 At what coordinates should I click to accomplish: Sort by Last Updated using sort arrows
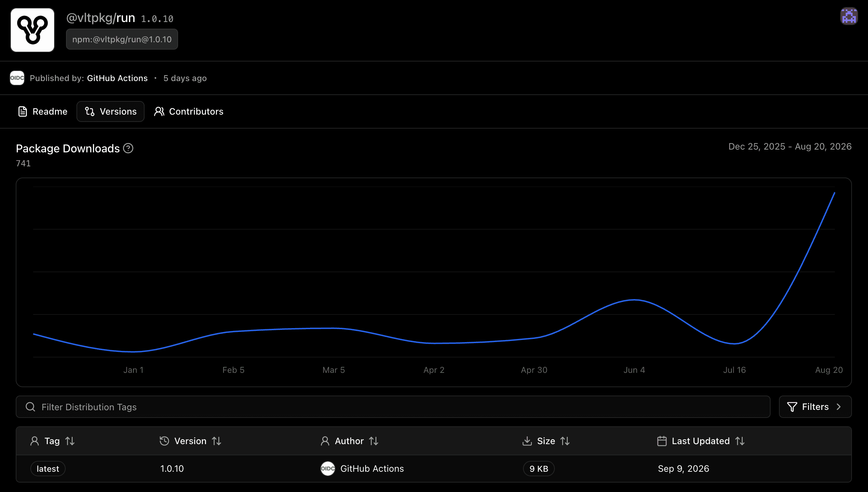[740, 441]
